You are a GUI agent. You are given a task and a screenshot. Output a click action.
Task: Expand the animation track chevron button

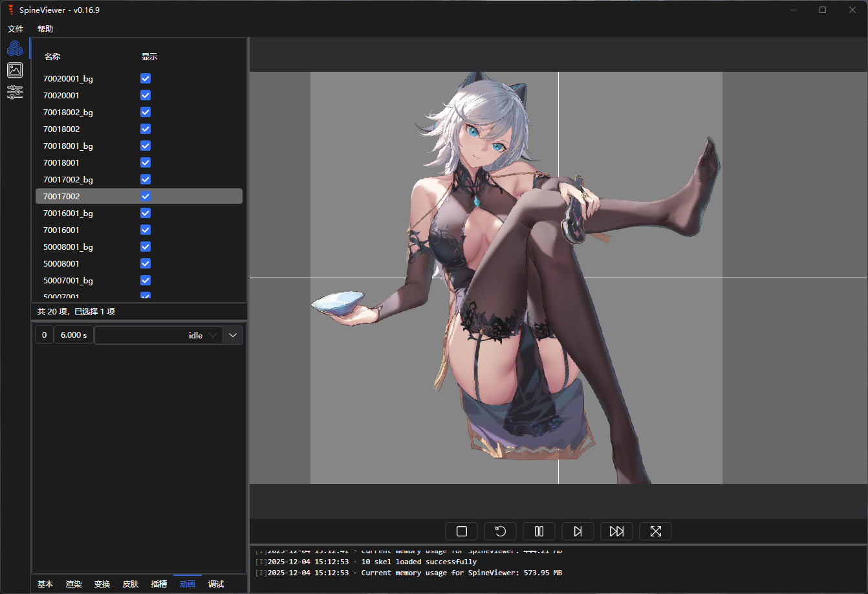point(233,335)
